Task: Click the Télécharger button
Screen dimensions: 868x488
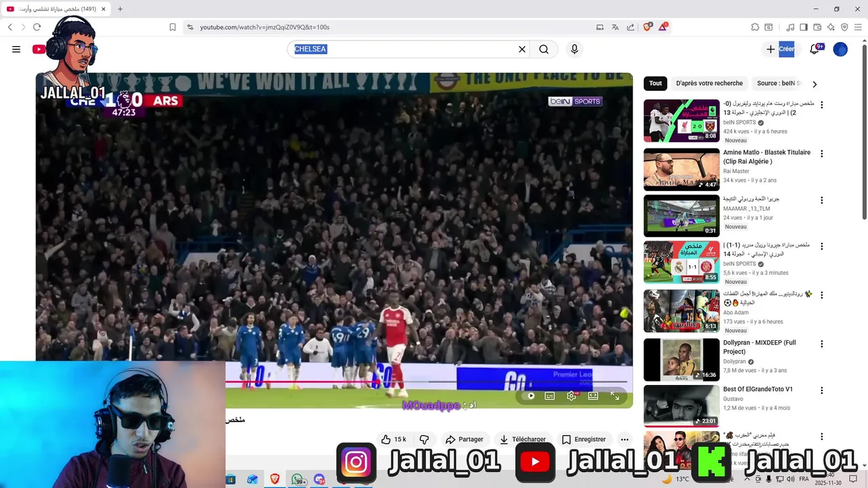Action: [523, 439]
